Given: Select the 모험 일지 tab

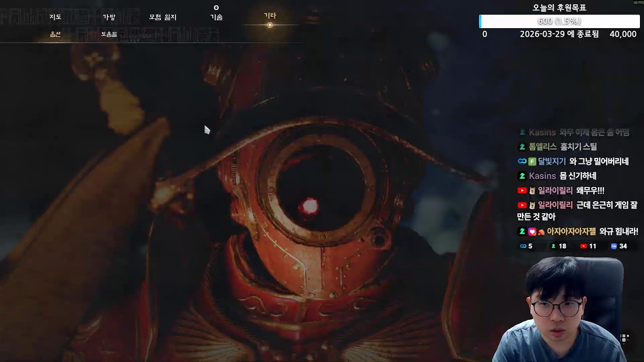Looking at the screenshot, I should pos(163,17).
